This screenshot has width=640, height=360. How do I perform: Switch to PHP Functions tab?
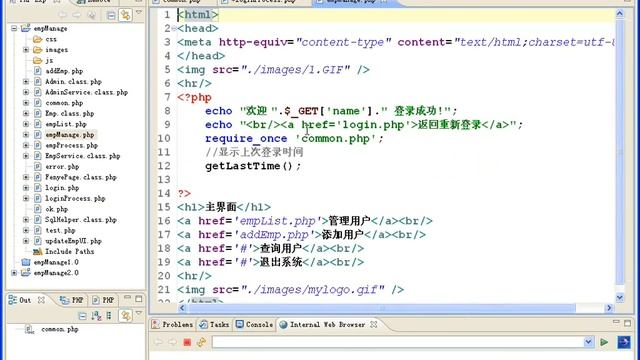103,300
